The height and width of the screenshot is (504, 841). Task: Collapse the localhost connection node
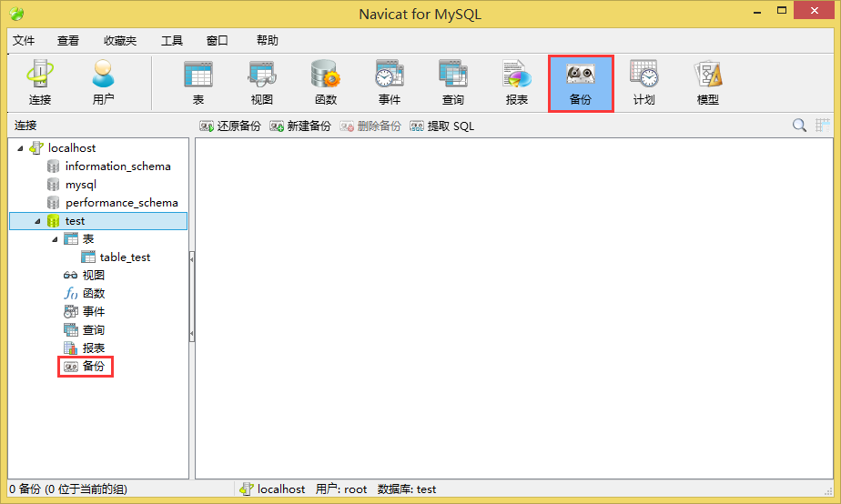20,148
